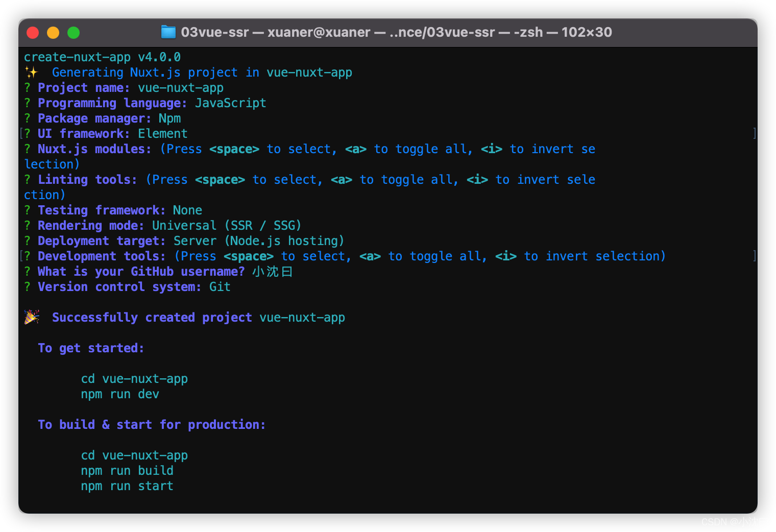Zoom the window with the green button
This screenshot has width=776, height=532.
click(74, 33)
